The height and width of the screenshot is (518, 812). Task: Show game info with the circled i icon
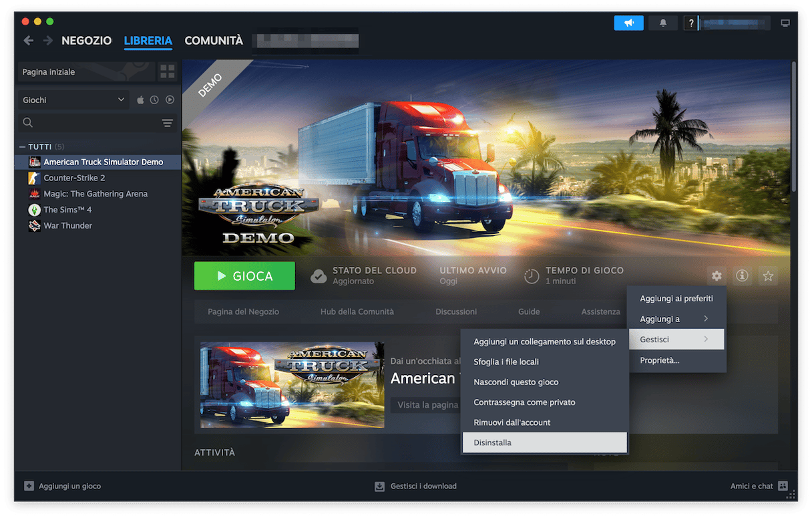coord(741,275)
